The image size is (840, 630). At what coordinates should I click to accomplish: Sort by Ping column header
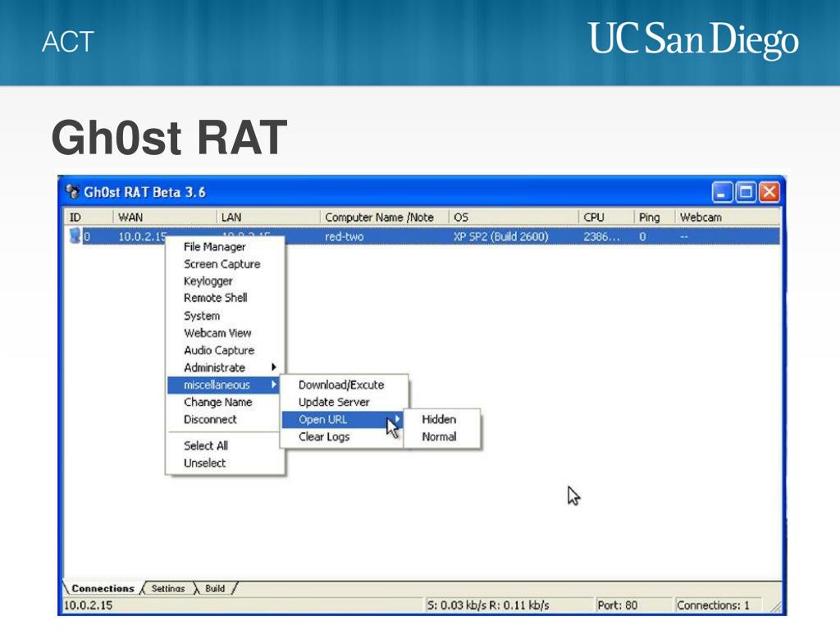[654, 217]
